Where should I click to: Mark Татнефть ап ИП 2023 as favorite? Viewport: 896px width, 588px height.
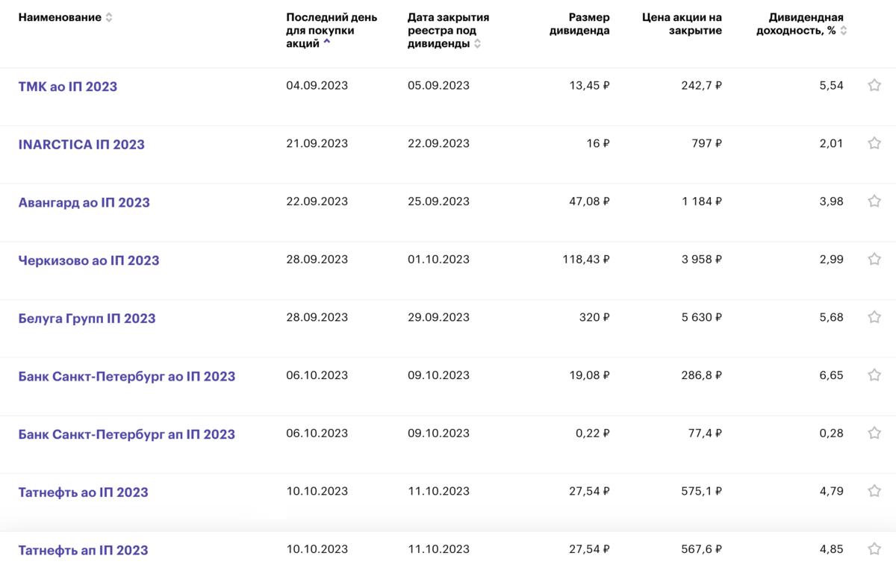point(874,548)
